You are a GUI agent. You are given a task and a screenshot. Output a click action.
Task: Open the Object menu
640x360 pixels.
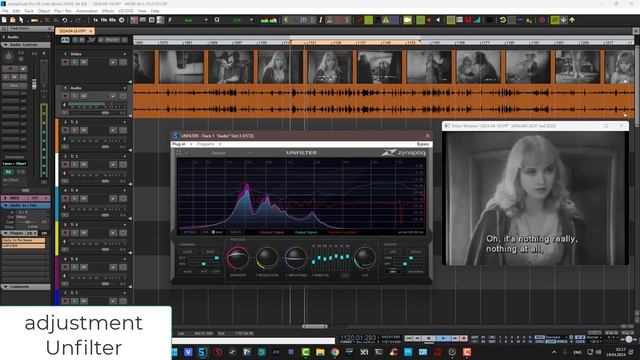pos(44,11)
